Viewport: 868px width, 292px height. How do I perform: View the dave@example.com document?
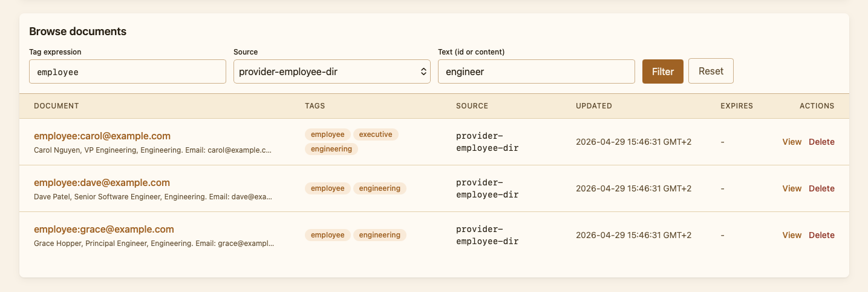[x=792, y=188]
